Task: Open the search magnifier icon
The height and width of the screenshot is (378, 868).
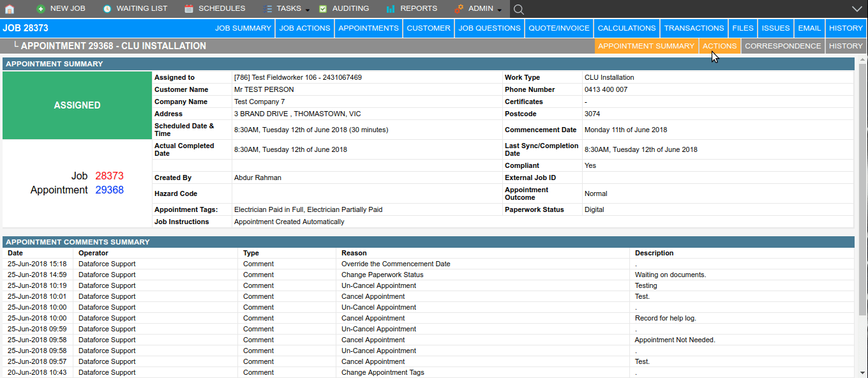Action: (519, 9)
